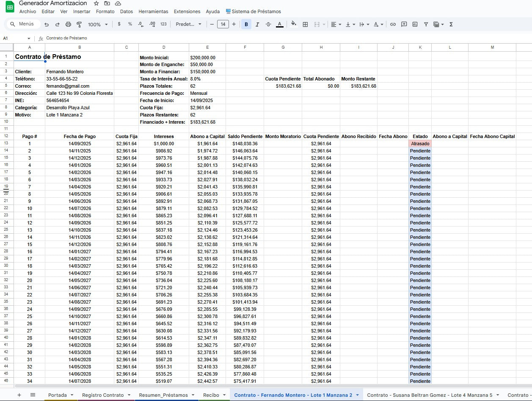532x401 pixels.
Task: Toggle strikethrough formatting
Action: click(268, 24)
